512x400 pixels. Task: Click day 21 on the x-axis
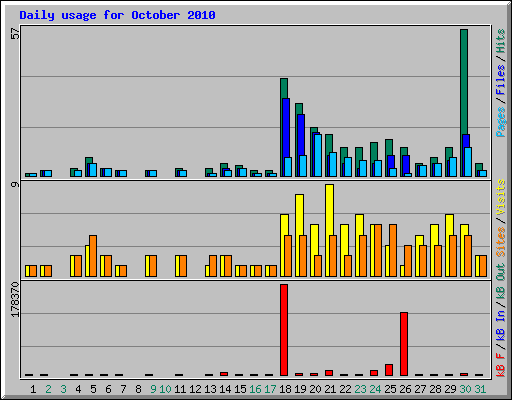pos(330,389)
